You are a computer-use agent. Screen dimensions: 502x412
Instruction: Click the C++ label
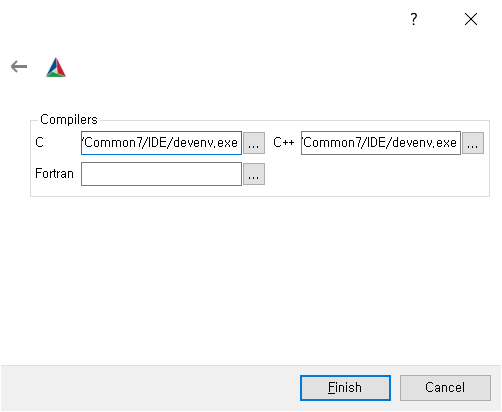click(x=284, y=143)
